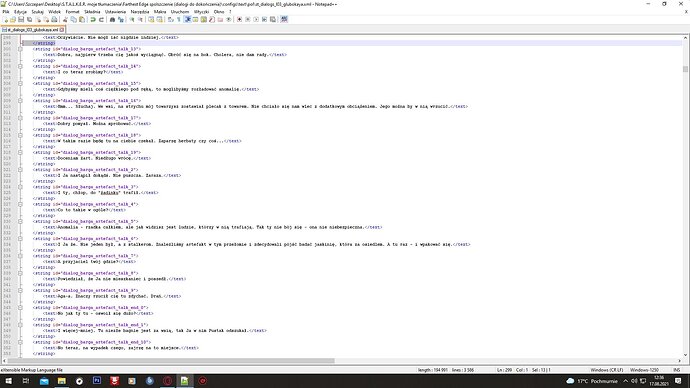Close the st_dialogs_l03_glubokaya.xml tab
Screen dimensions: 690x388
62,30
